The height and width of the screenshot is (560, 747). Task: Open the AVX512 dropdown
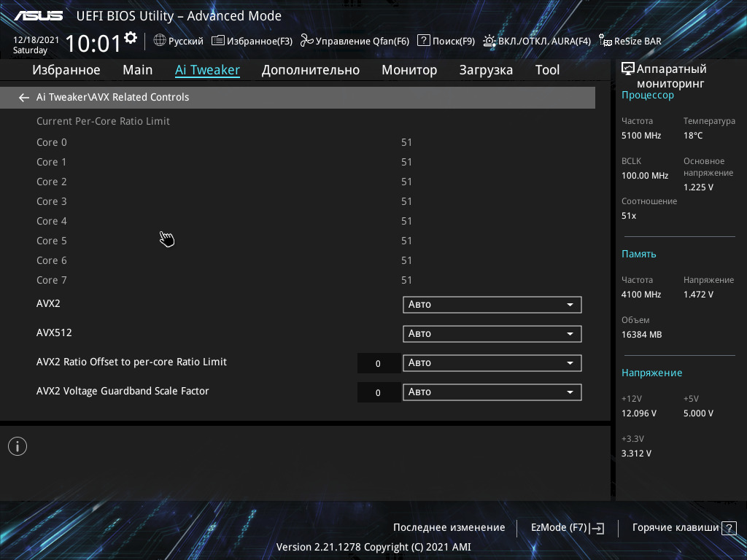(492, 334)
